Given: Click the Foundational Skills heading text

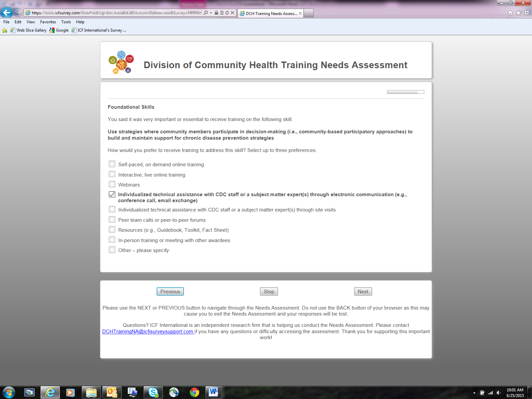Looking at the screenshot, I should click(131, 107).
